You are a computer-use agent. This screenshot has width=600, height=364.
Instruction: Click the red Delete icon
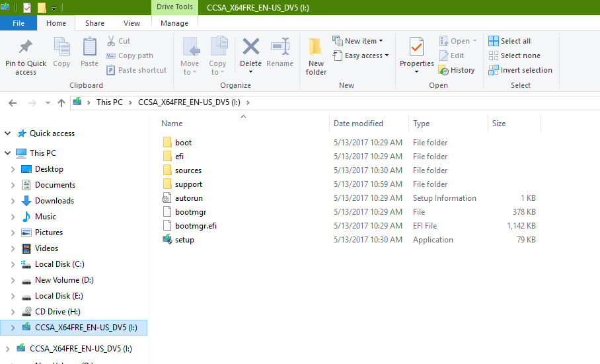click(251, 47)
